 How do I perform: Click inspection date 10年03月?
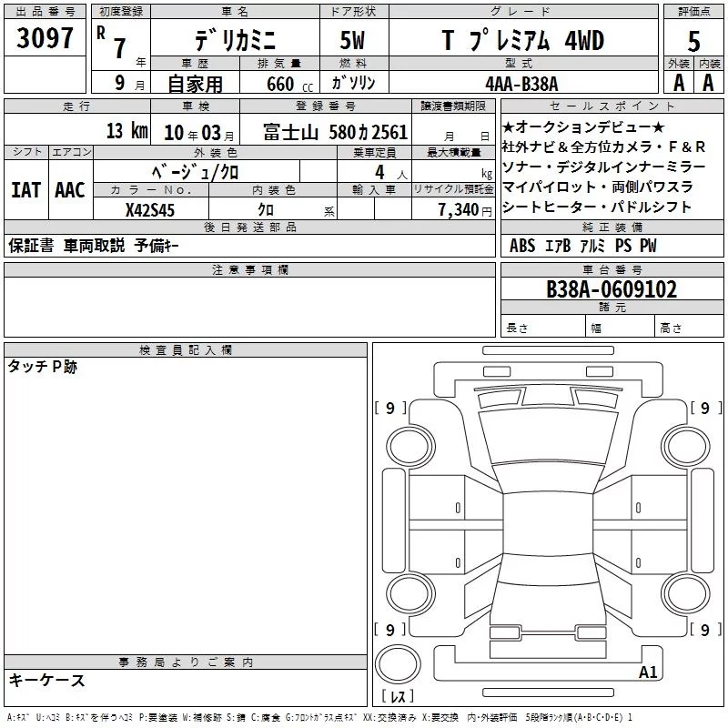198,133
